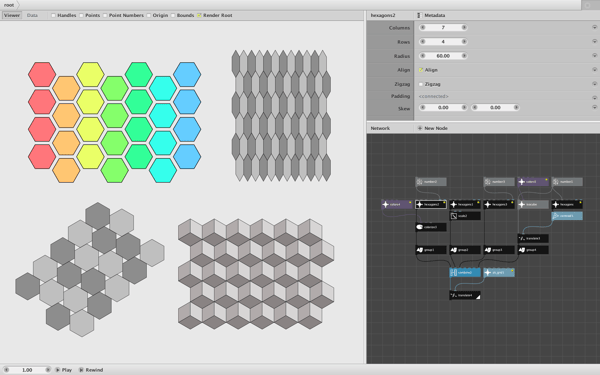600x375 pixels.
Task: Select the hexagons1 node
Action: [x=465, y=204]
